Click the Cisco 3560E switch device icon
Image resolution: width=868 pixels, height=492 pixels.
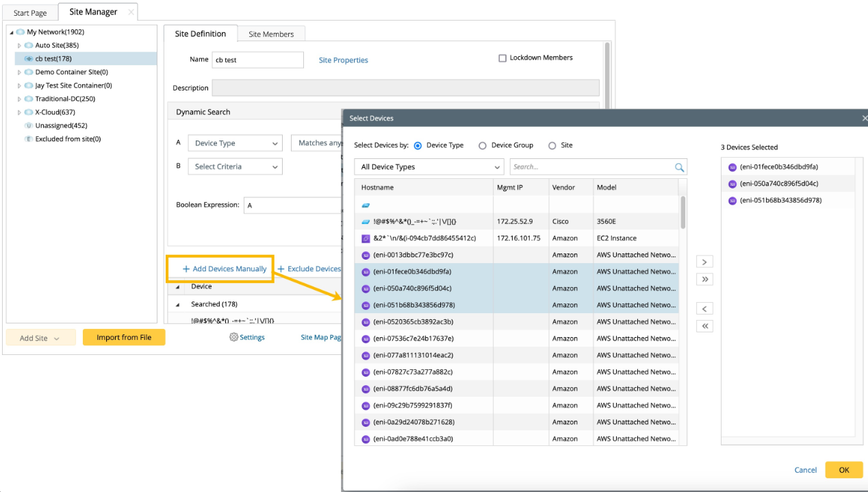click(366, 222)
